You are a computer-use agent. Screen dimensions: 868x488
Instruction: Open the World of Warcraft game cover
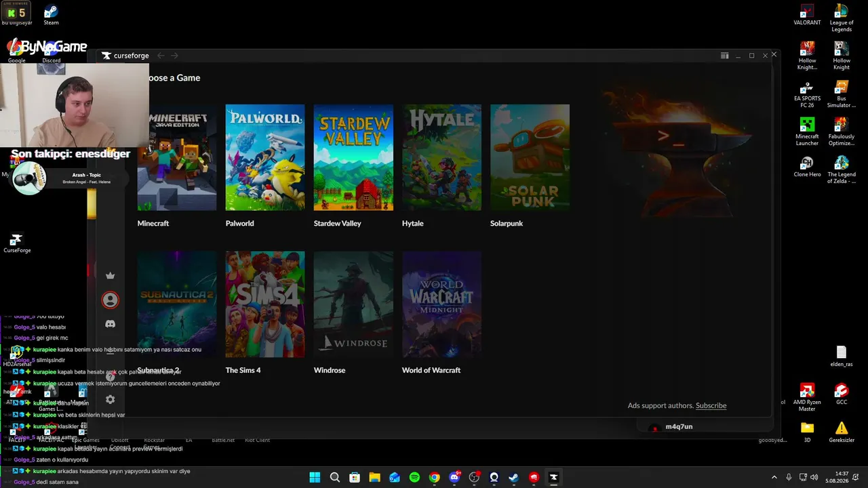coord(441,304)
